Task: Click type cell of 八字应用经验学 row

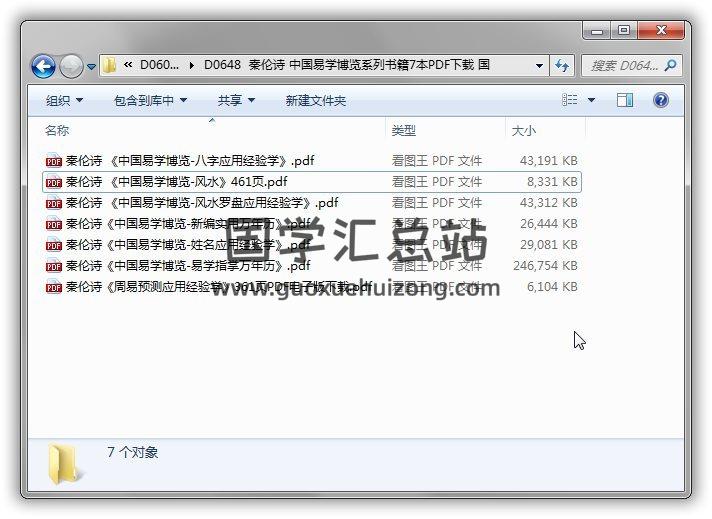Action: [x=437, y=161]
